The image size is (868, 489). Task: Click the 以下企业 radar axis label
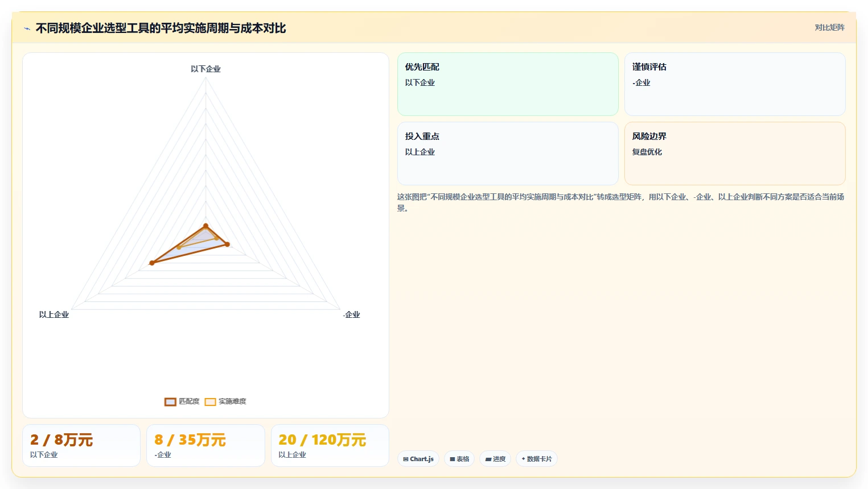[x=205, y=69]
